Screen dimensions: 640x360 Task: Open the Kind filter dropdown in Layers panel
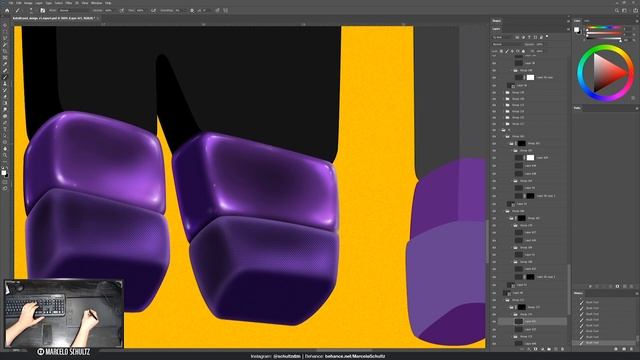[502, 37]
